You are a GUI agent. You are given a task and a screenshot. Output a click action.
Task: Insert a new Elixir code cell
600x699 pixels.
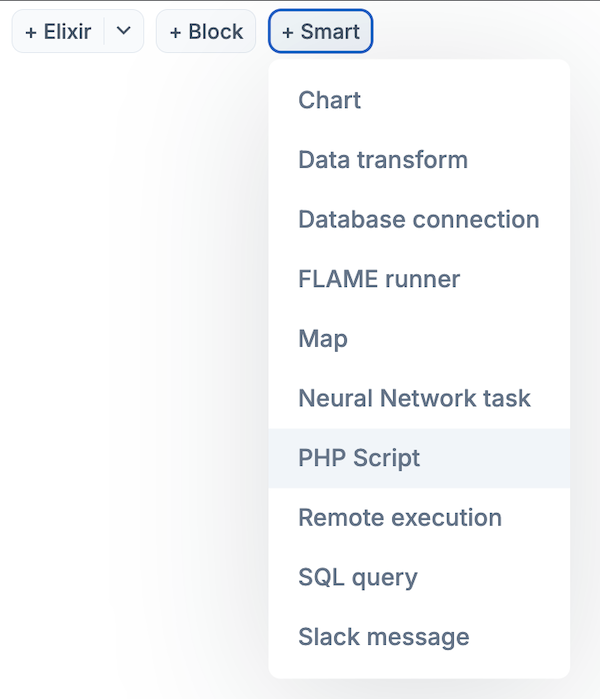[x=58, y=31]
